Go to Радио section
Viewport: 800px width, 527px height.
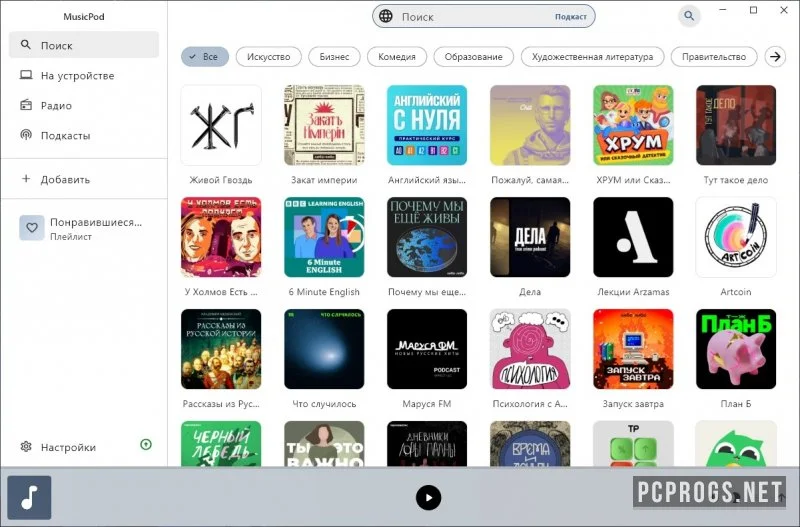84,106
